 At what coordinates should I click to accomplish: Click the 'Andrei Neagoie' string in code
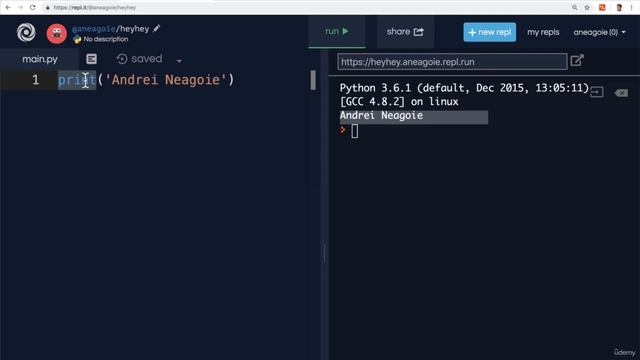(165, 80)
